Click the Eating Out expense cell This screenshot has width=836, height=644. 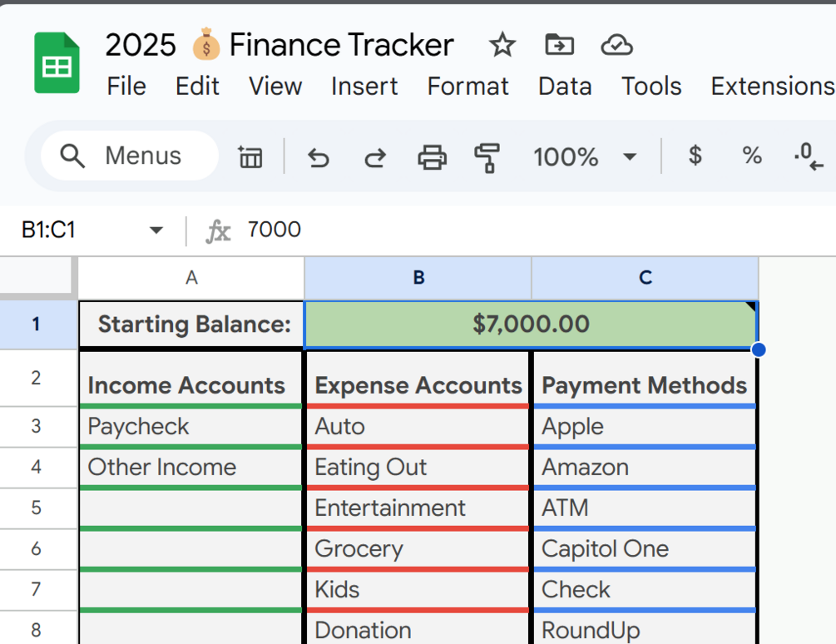point(418,468)
